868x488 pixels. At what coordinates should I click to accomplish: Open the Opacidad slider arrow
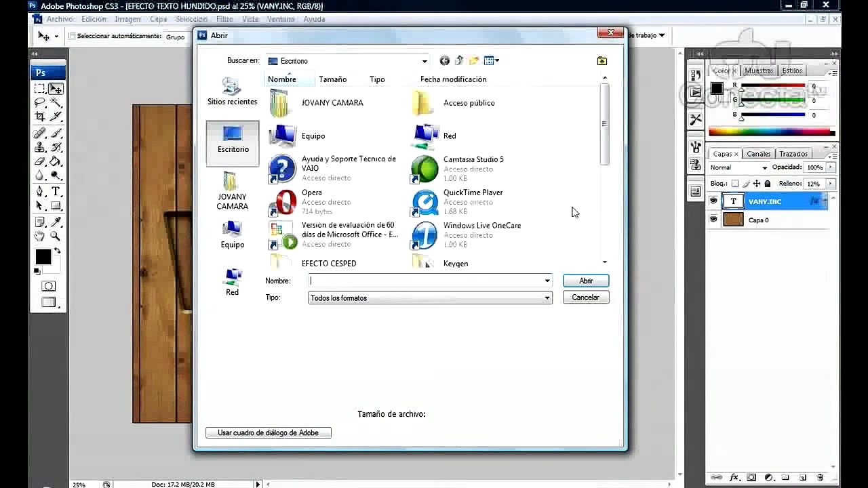(x=831, y=167)
